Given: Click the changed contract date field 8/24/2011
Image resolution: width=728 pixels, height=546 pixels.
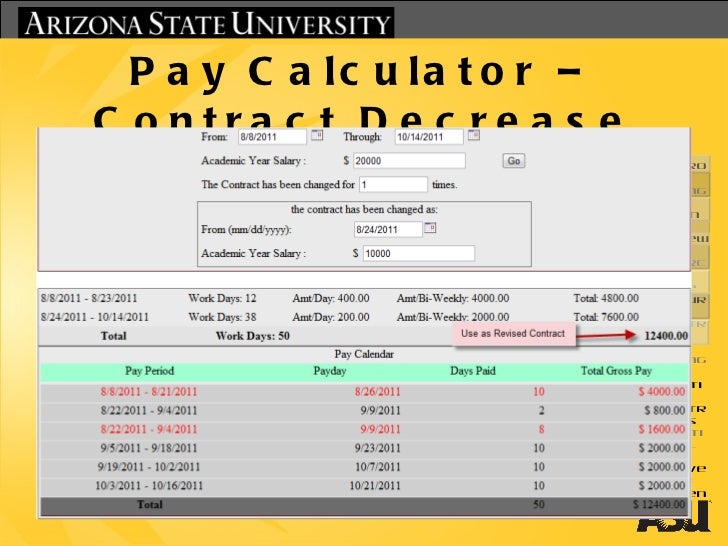Looking at the screenshot, I should (388, 229).
